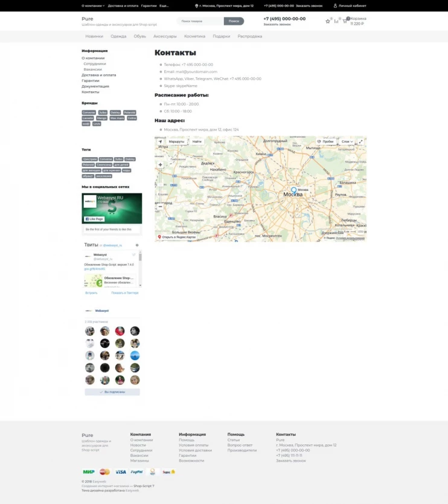Screen dimensions: 448x504
Task: Zoom in the map with plus button
Action: pyautogui.click(x=160, y=164)
